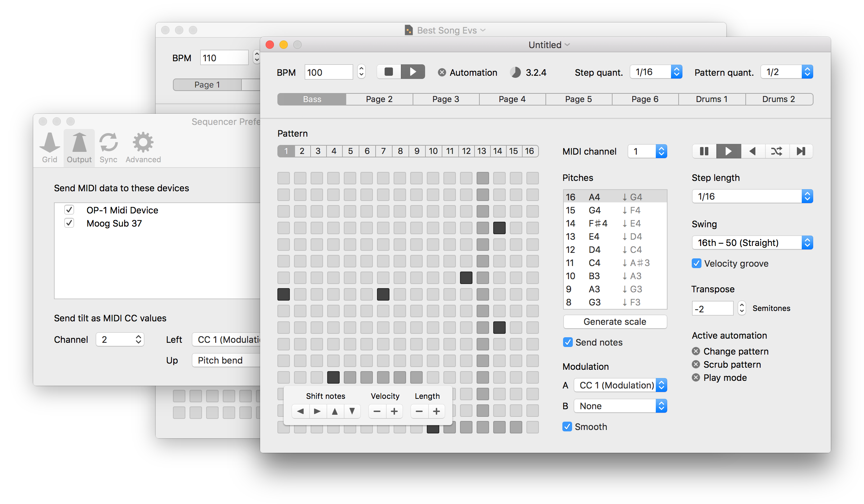
Task: Toggle the Smooth modulation checkbox
Action: (x=568, y=427)
